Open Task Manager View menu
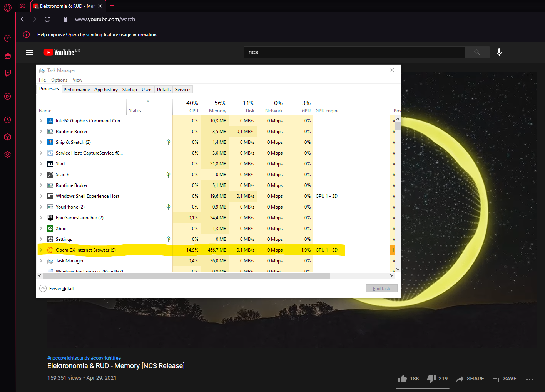545x392 pixels. (77, 80)
